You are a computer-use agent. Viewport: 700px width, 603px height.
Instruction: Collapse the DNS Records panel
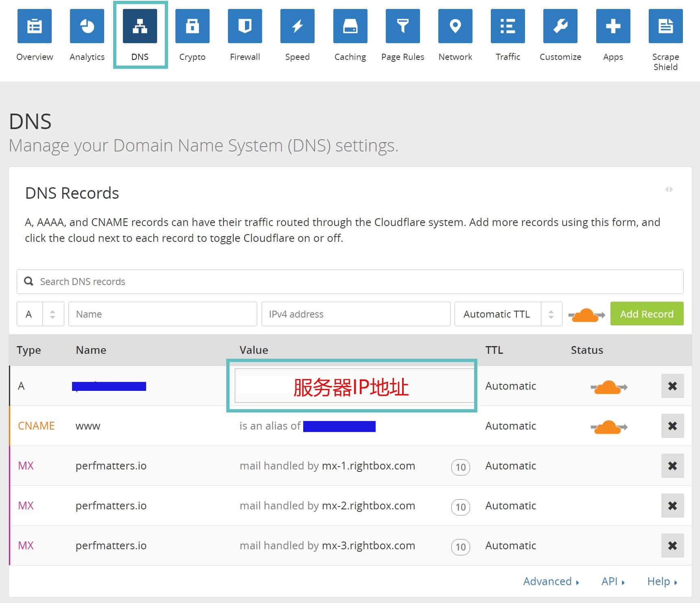point(669,189)
